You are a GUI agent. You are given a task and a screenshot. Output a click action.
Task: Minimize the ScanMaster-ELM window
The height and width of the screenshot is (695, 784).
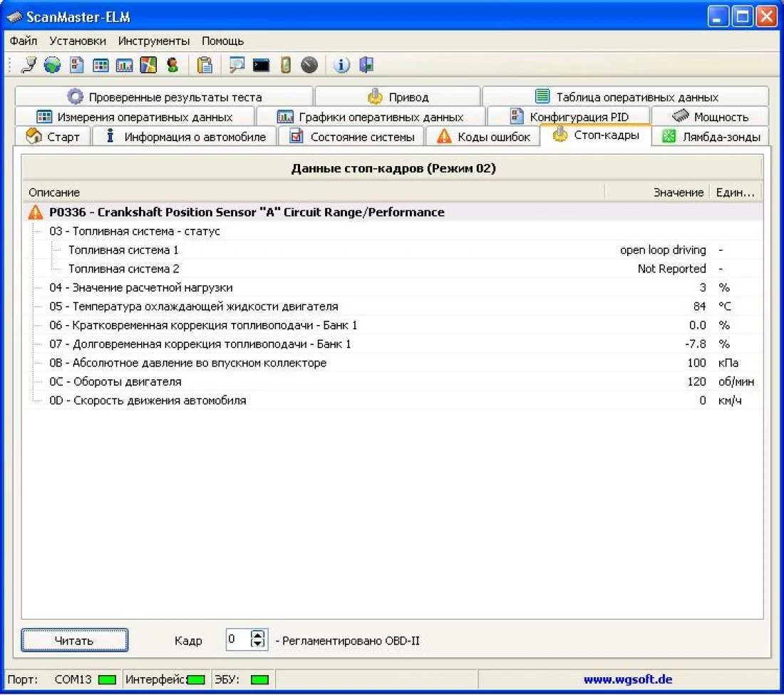click(718, 16)
